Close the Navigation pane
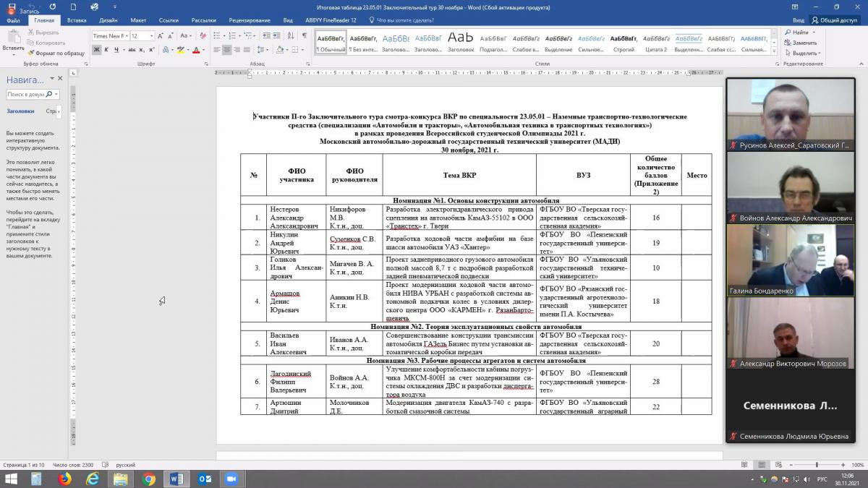868x488 pixels. (x=60, y=79)
